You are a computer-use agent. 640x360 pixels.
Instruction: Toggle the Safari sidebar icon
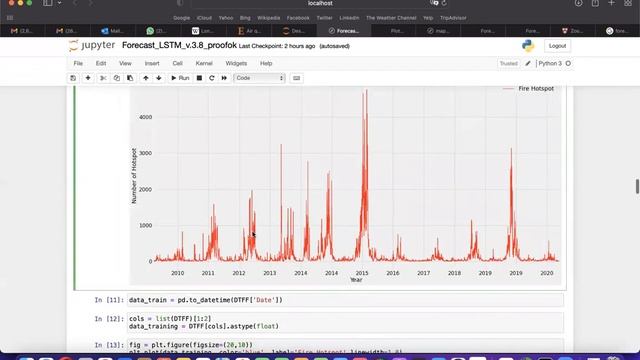pos(48,3)
